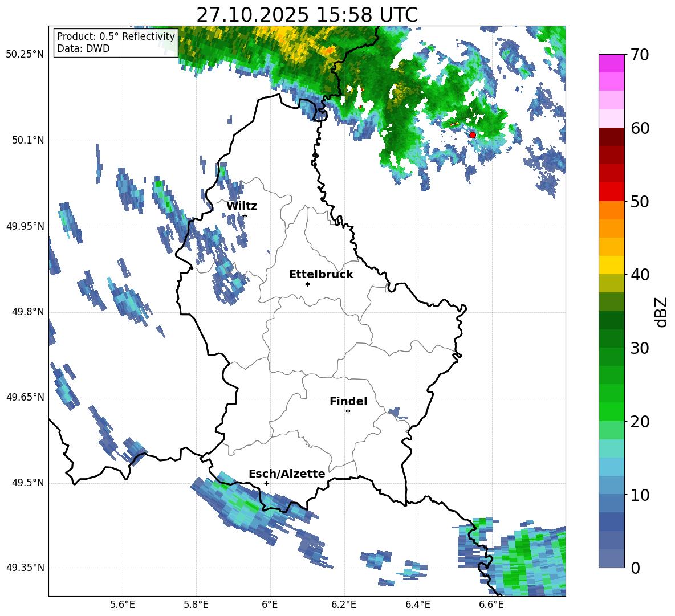Click colorbar tick label 60
This screenshot has height=616, width=675.
tap(640, 128)
